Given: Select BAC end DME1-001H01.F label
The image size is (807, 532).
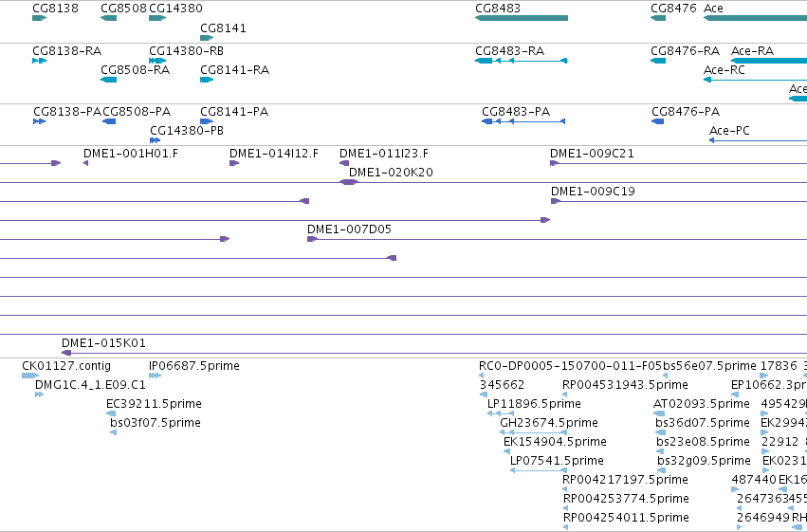Looking at the screenshot, I should 131,154.
